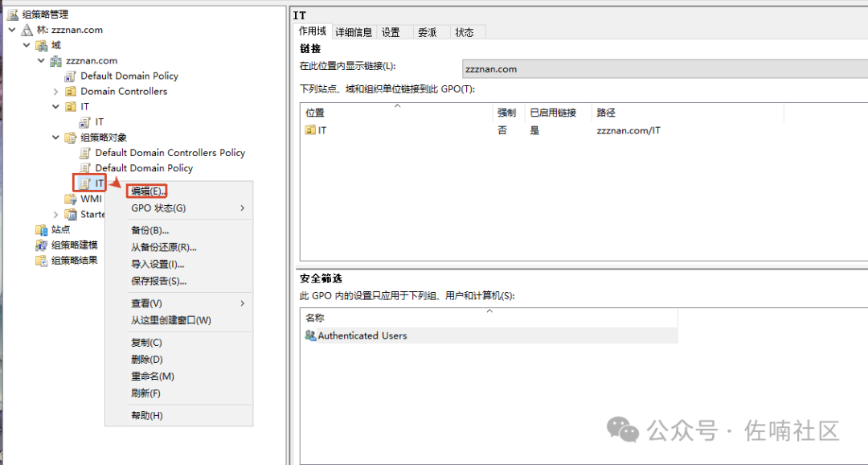Choose 从这里创建窗口(W) in the context menu
Viewport: 868px width, 465px height.
171,320
